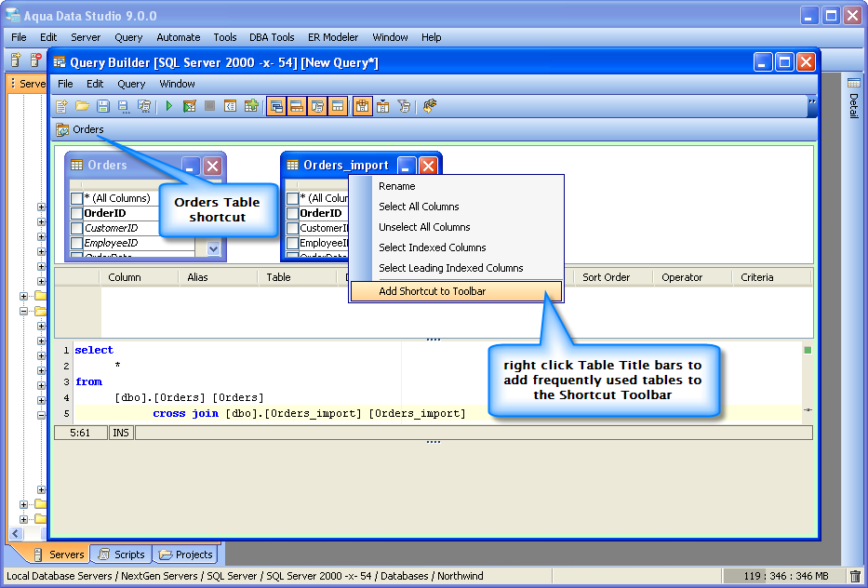Click the highlighted grid icon right of the pane toggles
This screenshot has width=868, height=588.
[x=362, y=106]
